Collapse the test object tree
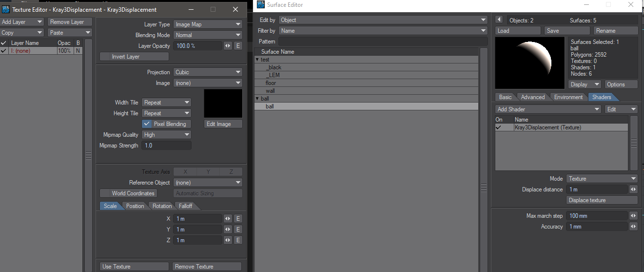The image size is (644, 272). pos(257,60)
